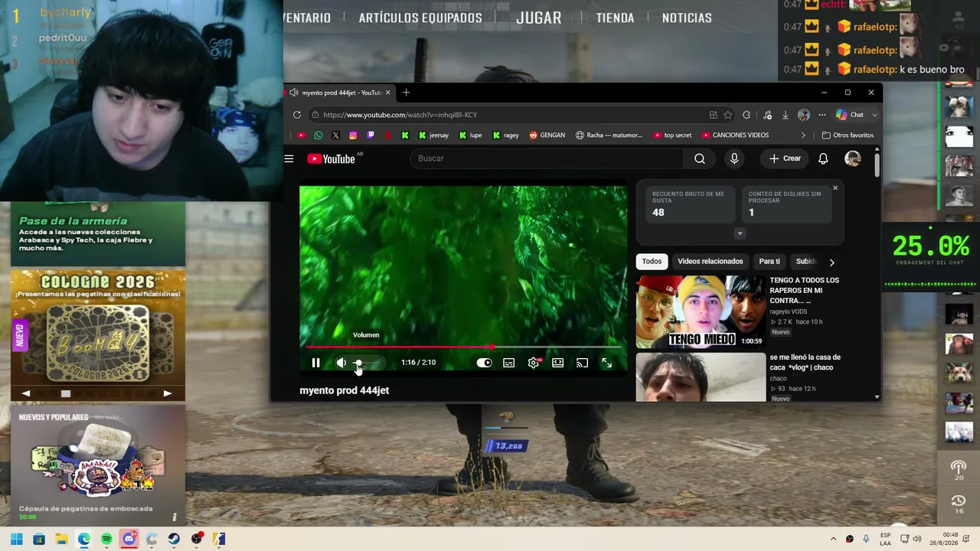Open the WhatsApp bookmark
The width and height of the screenshot is (980, 551).
[318, 135]
